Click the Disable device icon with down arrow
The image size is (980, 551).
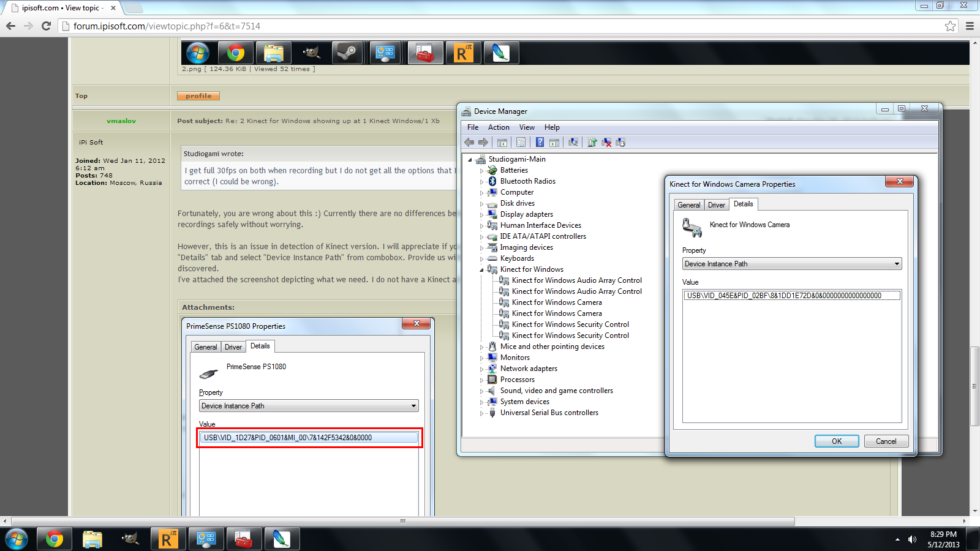tap(620, 143)
